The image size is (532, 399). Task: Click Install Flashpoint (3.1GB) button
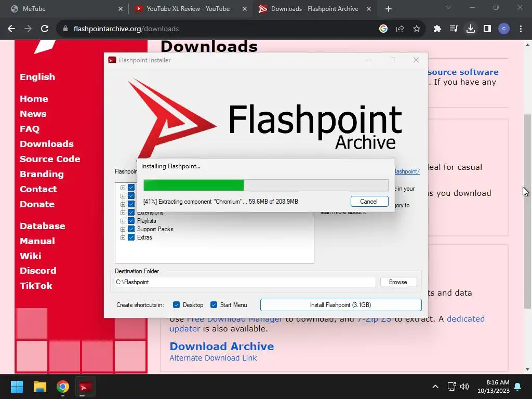pyautogui.click(x=341, y=305)
